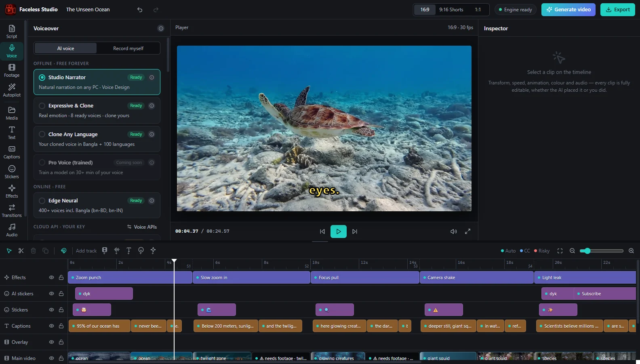Click the Generate video button
Image resolution: width=640 pixels, height=364 pixels.
[568, 10]
